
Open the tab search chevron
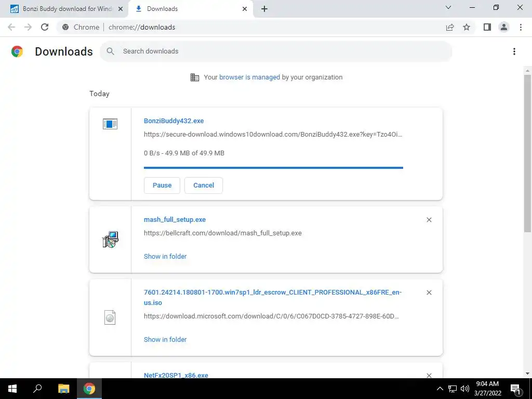pos(448,7)
